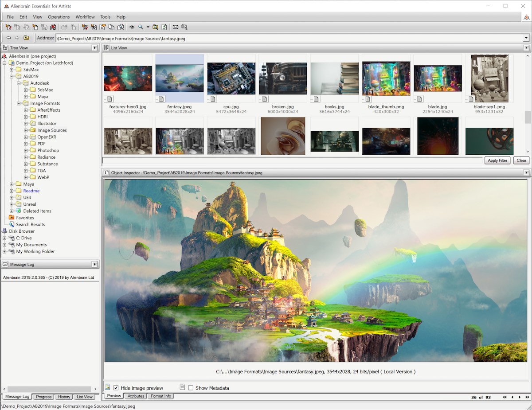Click the Tree View horizontal scrollbar

50,389
